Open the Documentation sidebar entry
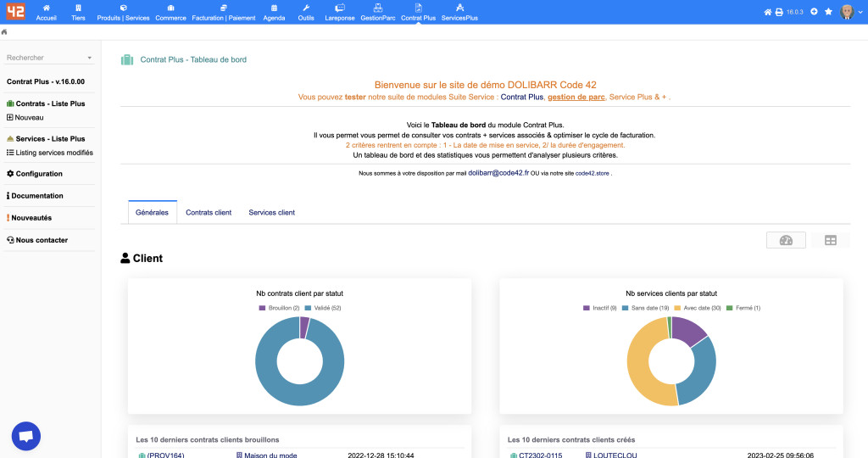 pos(37,196)
